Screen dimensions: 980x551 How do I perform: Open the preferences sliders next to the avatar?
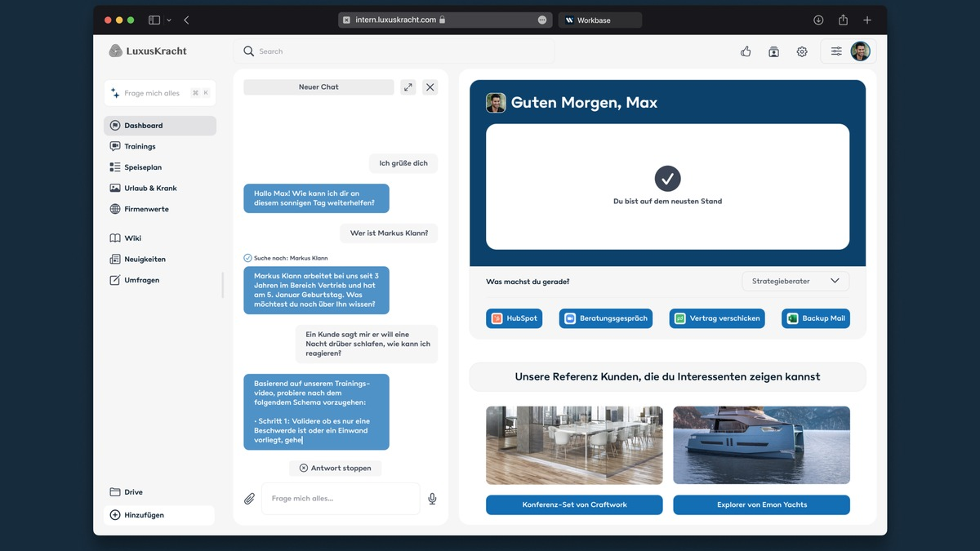pyautogui.click(x=835, y=51)
